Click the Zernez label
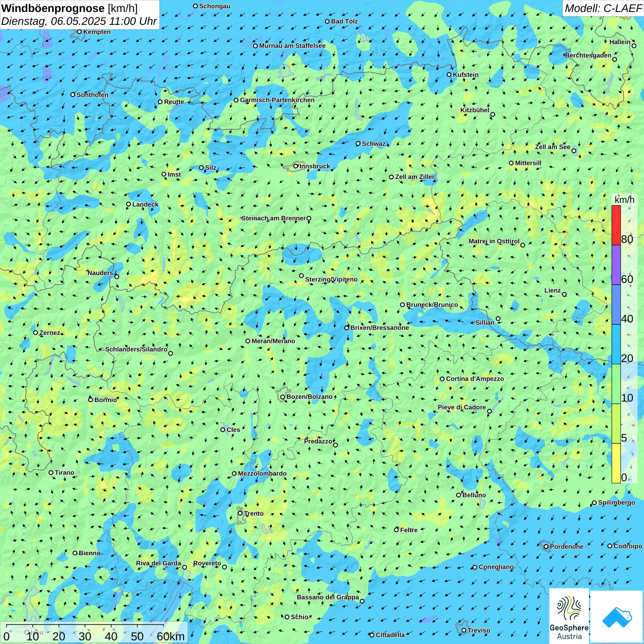This screenshot has width=644, height=644. (x=50, y=333)
